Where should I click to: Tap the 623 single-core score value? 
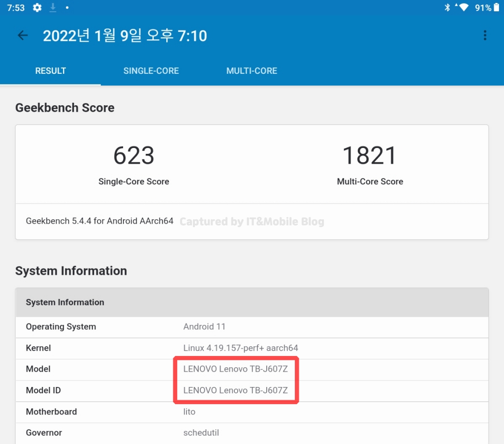(x=134, y=155)
